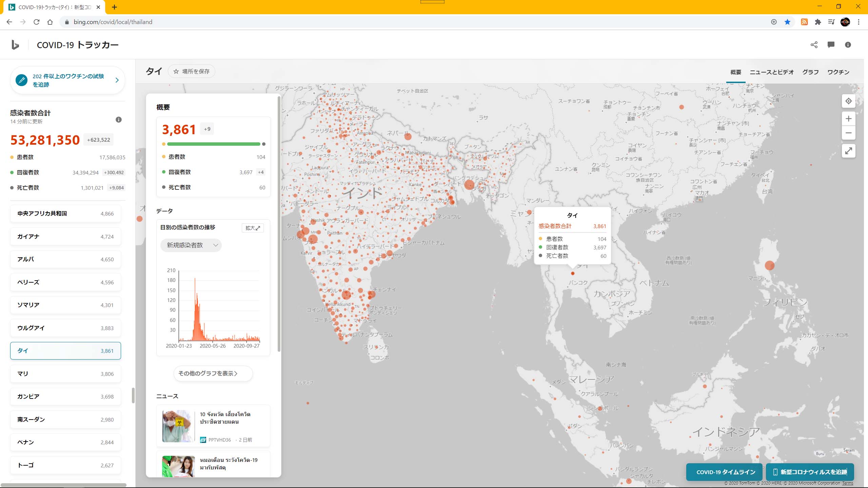Image resolution: width=868 pixels, height=488 pixels.
Task: Click the overview panel vertical scrollbar
Action: click(x=279, y=224)
